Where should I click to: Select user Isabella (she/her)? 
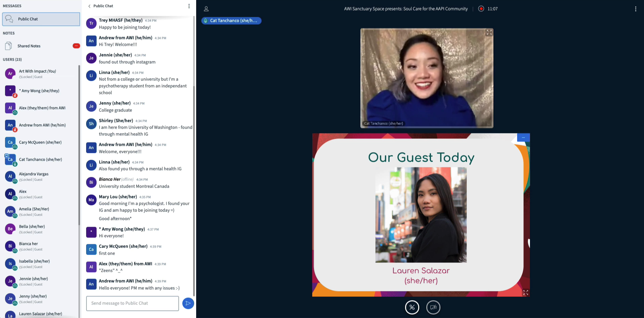(x=40, y=264)
